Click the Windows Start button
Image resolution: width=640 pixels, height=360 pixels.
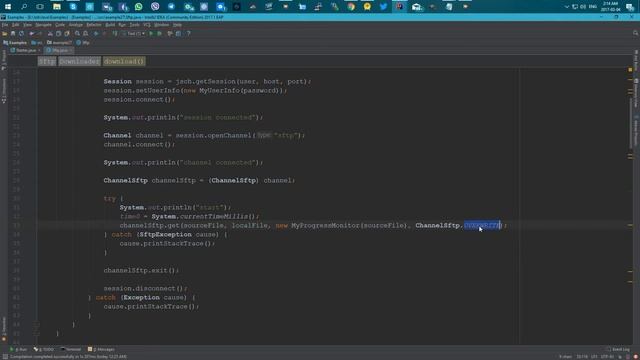(x=7, y=6)
